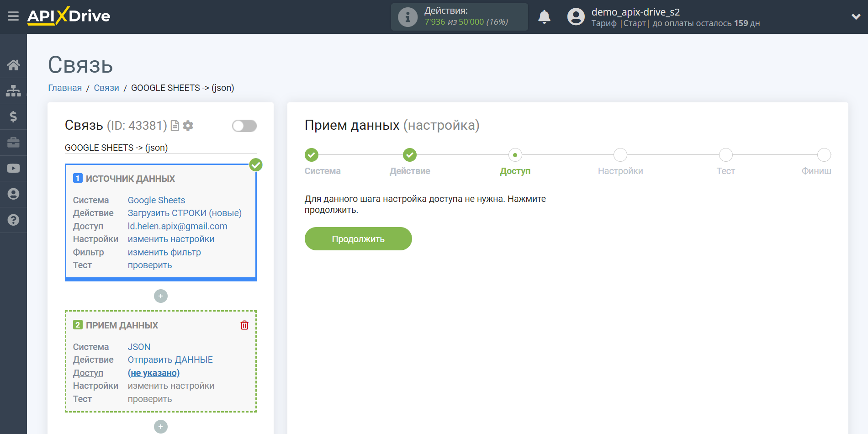The width and height of the screenshot is (868, 434).
Task: Click the connection document copy icon
Action: pos(175,126)
